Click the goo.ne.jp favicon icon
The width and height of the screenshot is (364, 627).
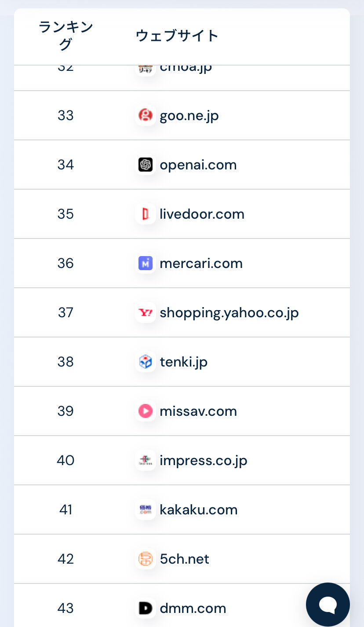145,116
